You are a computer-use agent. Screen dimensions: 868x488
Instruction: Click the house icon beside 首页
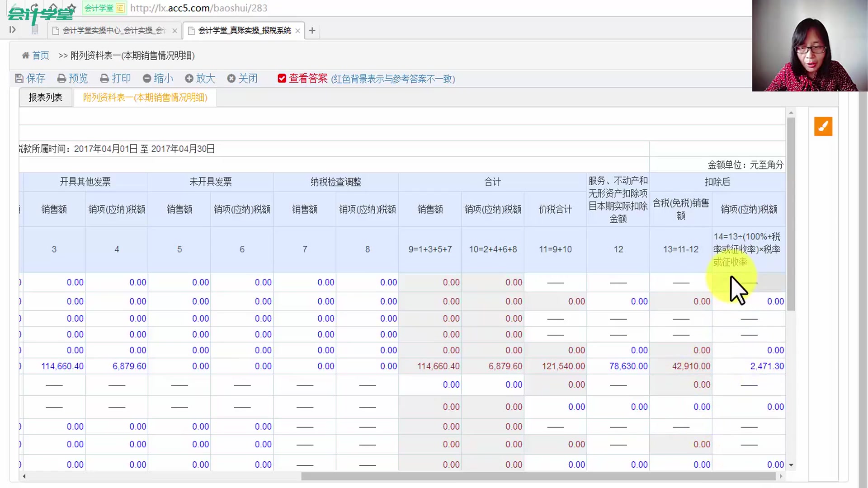click(26, 55)
